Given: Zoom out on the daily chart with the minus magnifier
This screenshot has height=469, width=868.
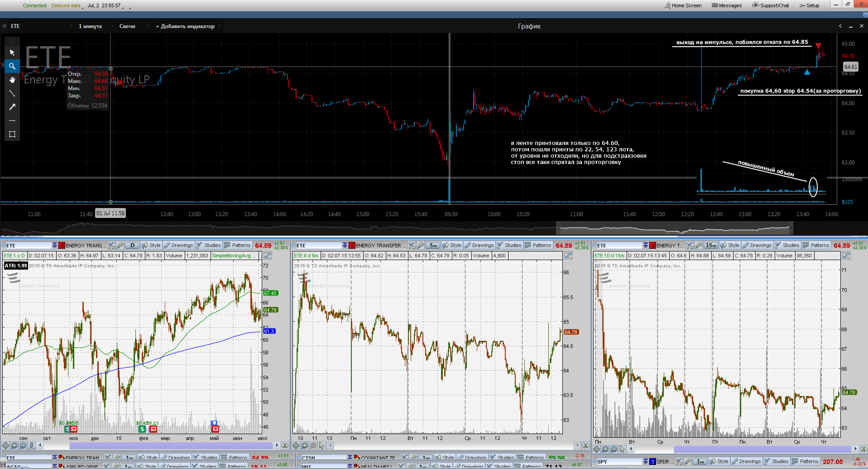Looking at the screenshot, I should (x=23, y=445).
